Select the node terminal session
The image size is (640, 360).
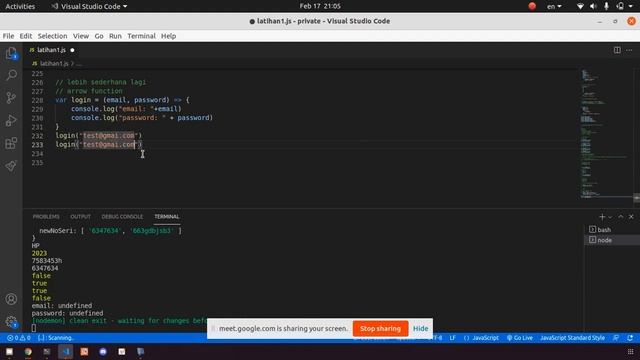coord(612,240)
